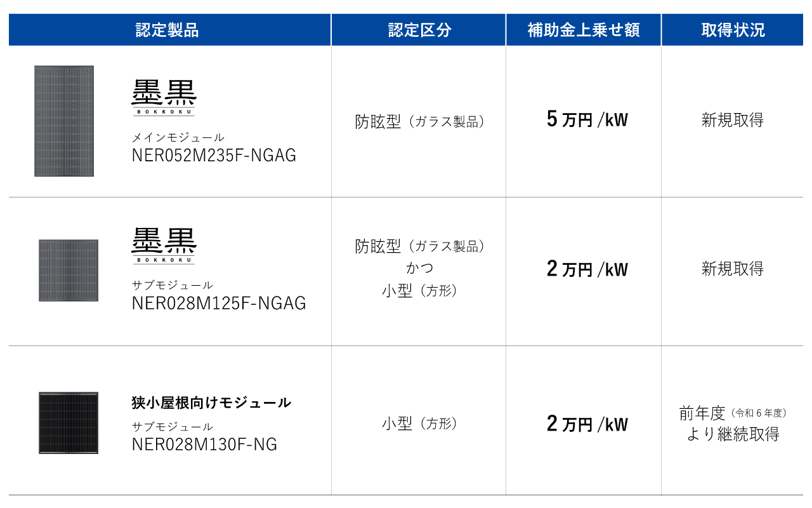Click the かつ text in the 認定区分 column
Viewport: 812px width, 508px height.
pos(419,268)
